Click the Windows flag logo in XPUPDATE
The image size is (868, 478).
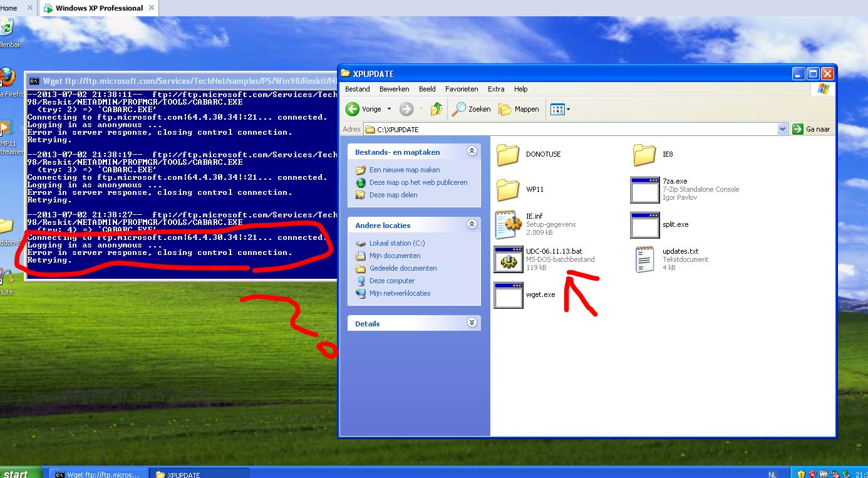(x=823, y=89)
